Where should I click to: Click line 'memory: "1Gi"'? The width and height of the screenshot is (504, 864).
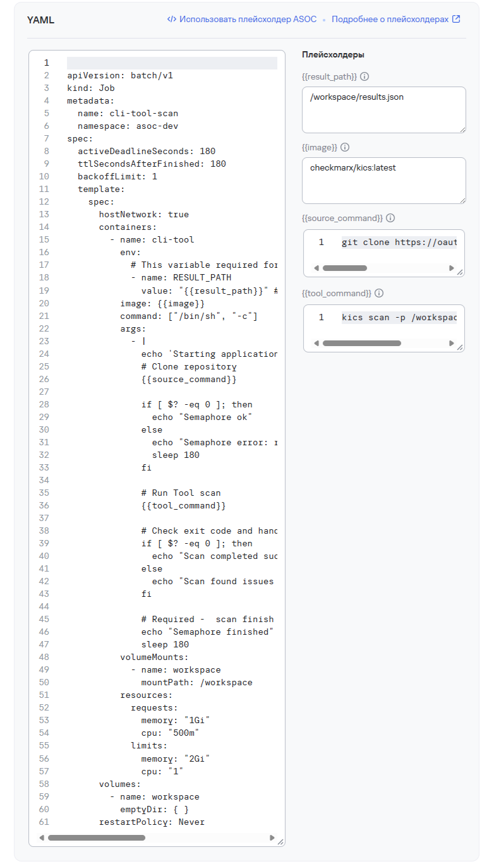[x=176, y=721]
